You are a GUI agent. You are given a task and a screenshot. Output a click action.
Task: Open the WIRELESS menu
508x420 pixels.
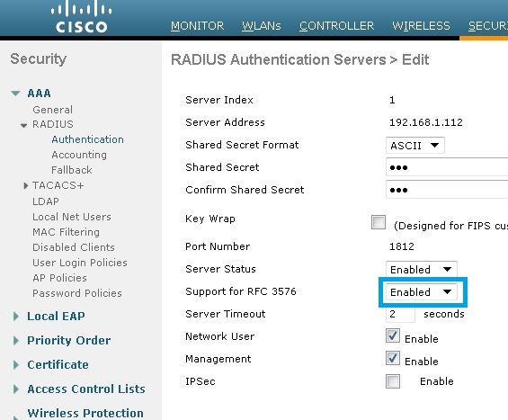[421, 26]
